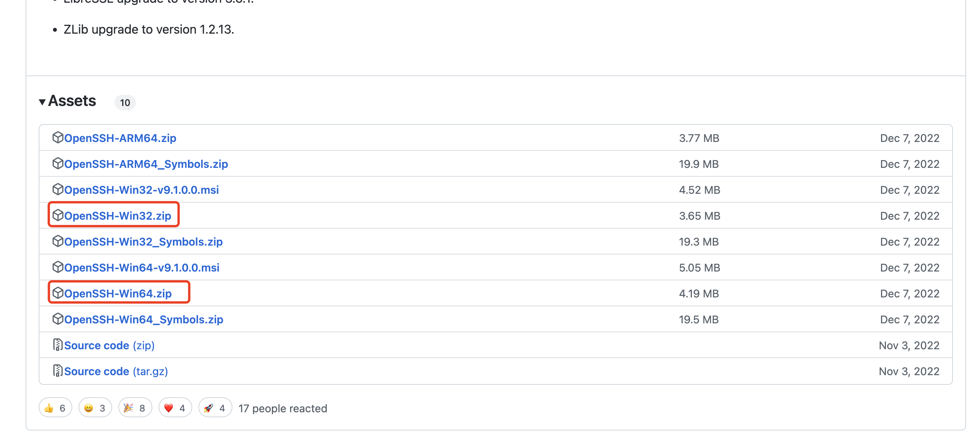The image size is (980, 444).
Task: Collapse the Assets section triangle
Action: [x=43, y=102]
